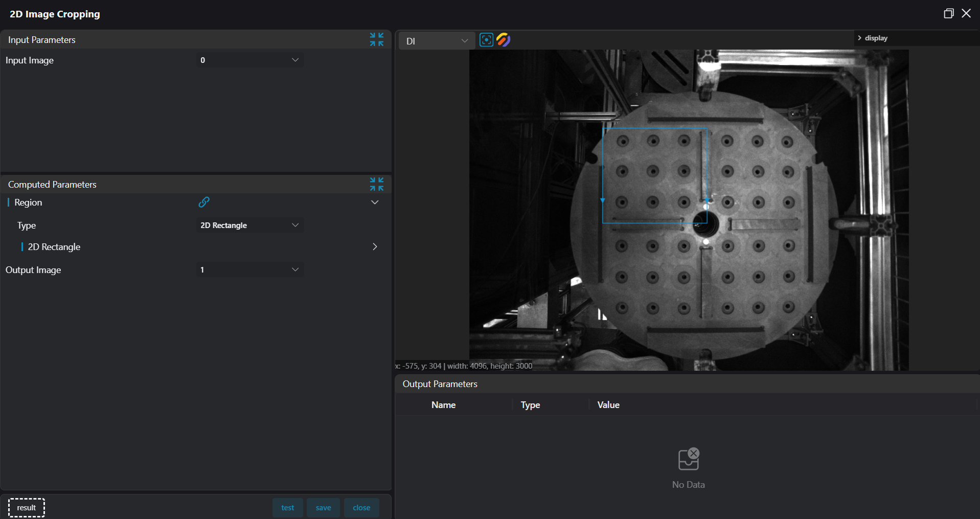Collapse the Computed Parameters panel
Viewport: 980px width, 519px height.
coord(377,184)
